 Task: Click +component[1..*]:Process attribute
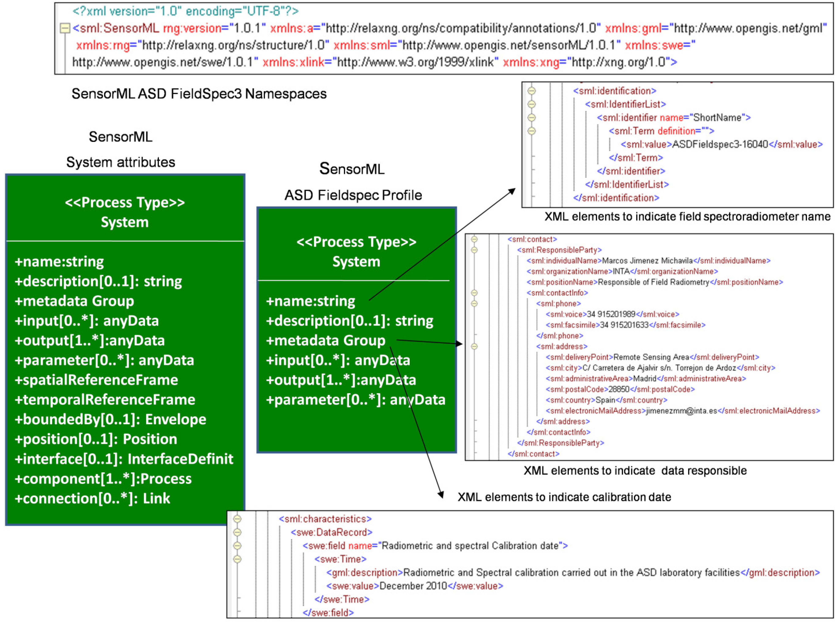point(103,479)
